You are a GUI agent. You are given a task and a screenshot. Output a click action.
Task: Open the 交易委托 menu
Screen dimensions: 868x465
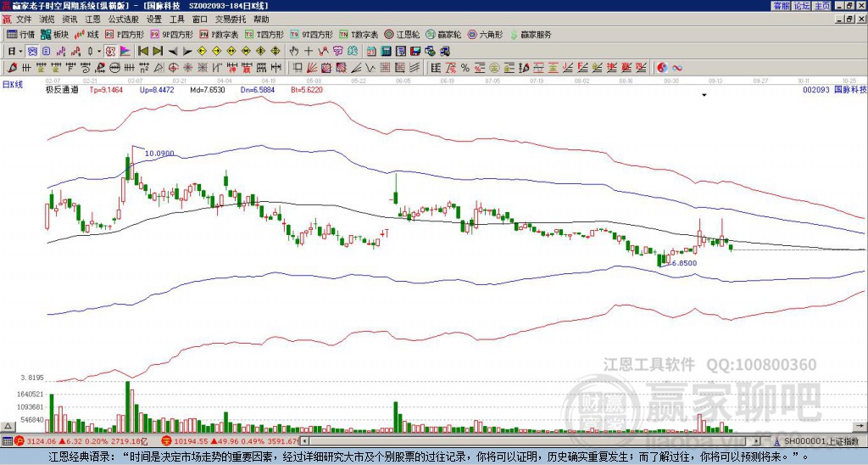tap(231, 20)
